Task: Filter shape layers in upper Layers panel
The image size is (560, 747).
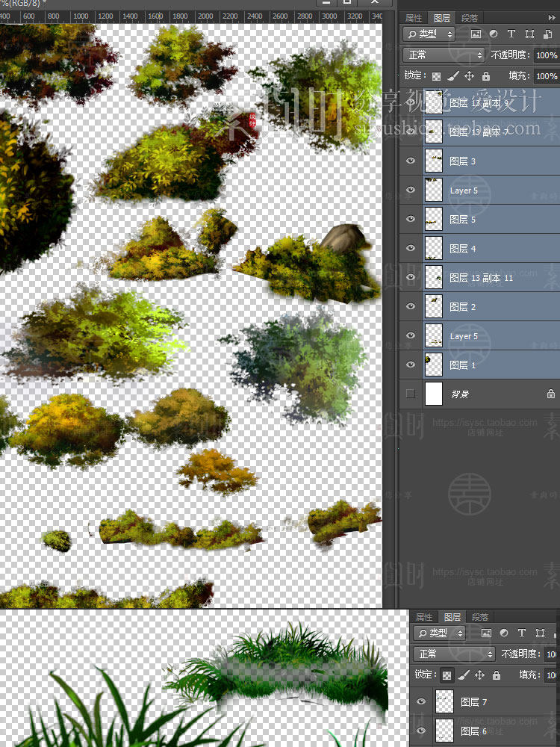Action: pyautogui.click(x=529, y=34)
